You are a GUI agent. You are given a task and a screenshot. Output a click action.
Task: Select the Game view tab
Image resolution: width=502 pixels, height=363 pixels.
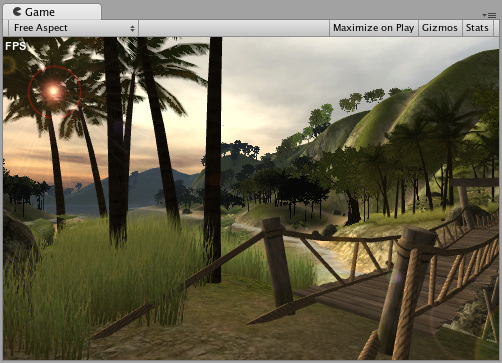pyautogui.click(x=52, y=12)
